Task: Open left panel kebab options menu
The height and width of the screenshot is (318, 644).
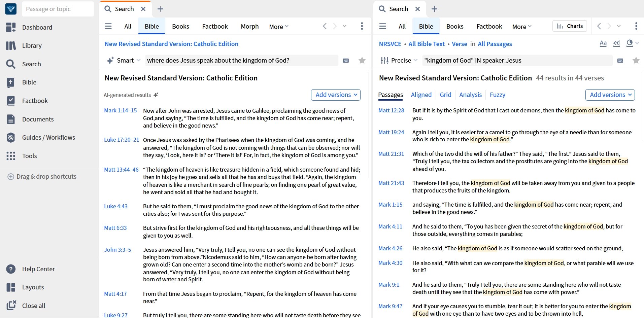Action: point(362,26)
